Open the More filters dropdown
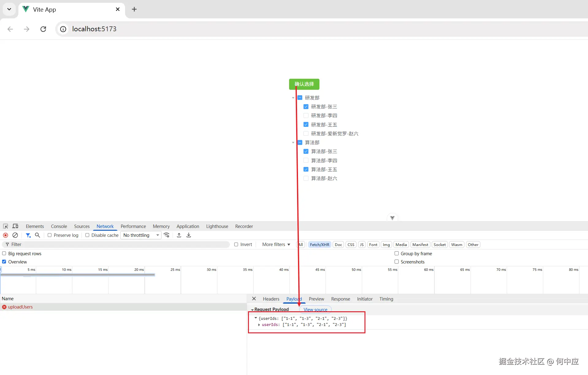 tap(276, 244)
